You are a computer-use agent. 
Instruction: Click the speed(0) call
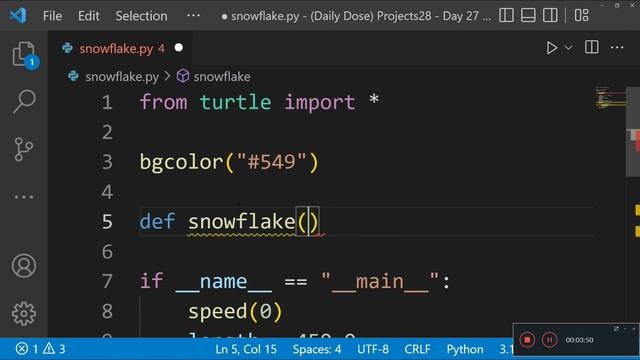coord(235,312)
